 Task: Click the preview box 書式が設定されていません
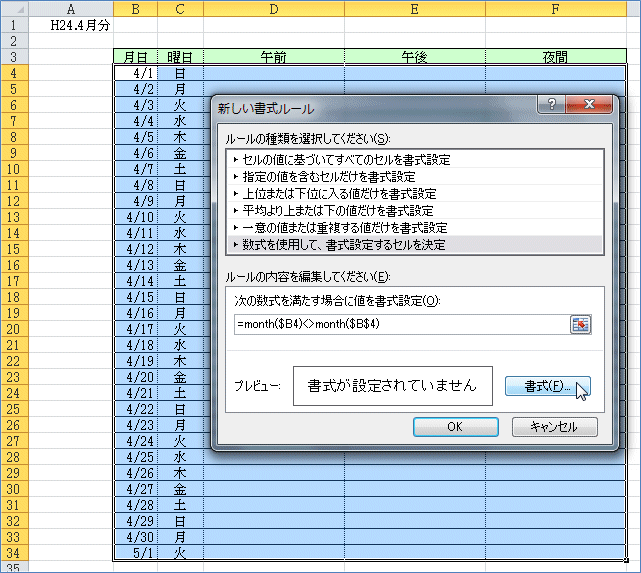pos(392,386)
